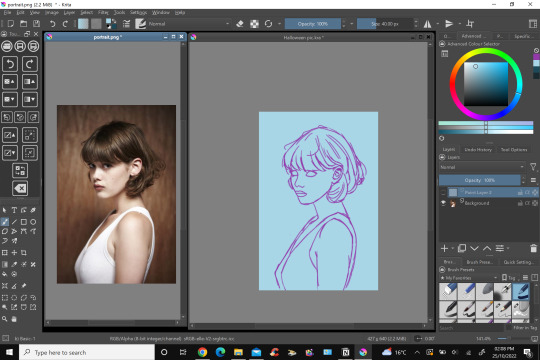Move layer up with chevron icon

487,248
